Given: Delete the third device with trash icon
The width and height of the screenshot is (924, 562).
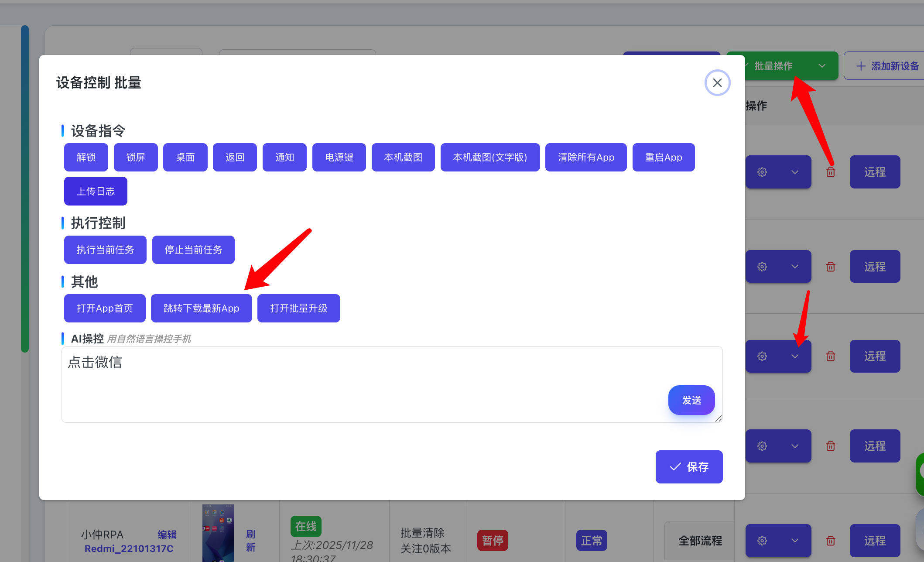Looking at the screenshot, I should [x=830, y=356].
